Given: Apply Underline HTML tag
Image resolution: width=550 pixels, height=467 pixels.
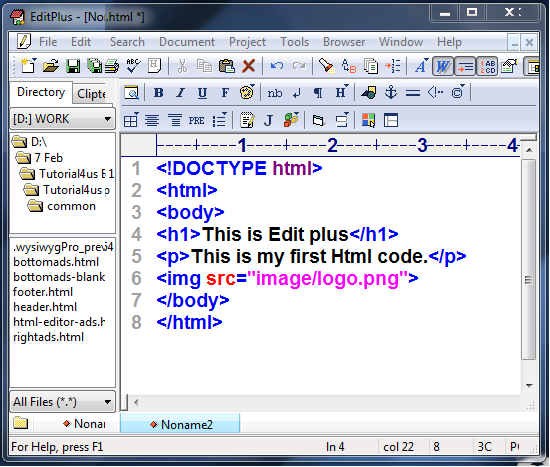Looking at the screenshot, I should click(x=202, y=93).
